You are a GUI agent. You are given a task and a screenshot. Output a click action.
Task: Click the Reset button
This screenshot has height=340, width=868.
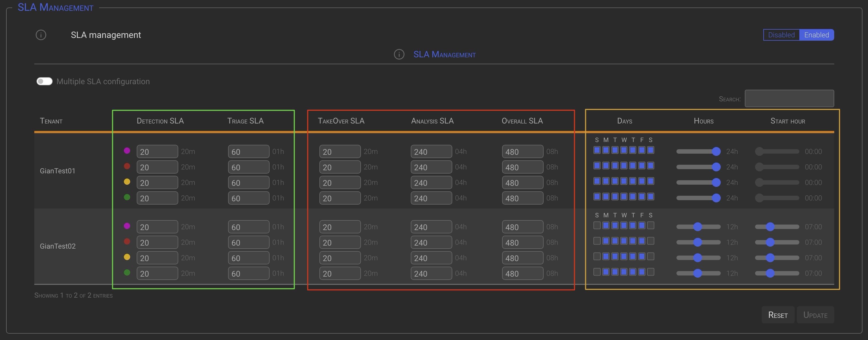click(x=778, y=315)
